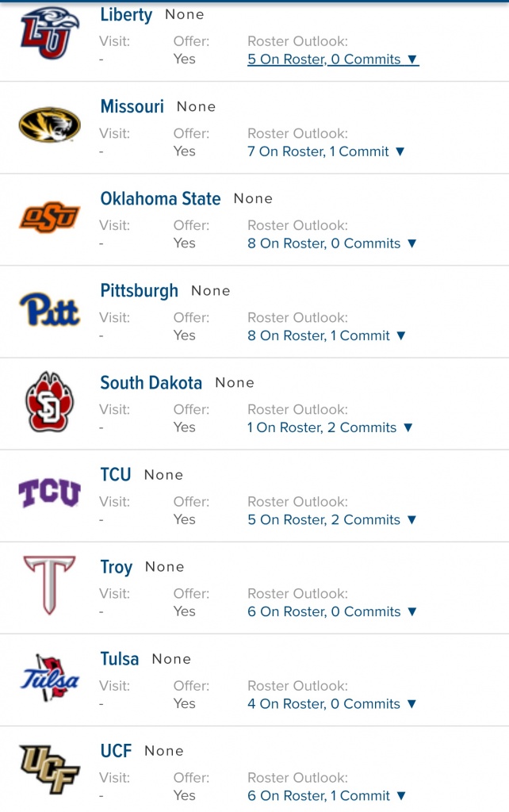Click the Liberty Flames logo
The image size is (509, 812).
click(49, 33)
